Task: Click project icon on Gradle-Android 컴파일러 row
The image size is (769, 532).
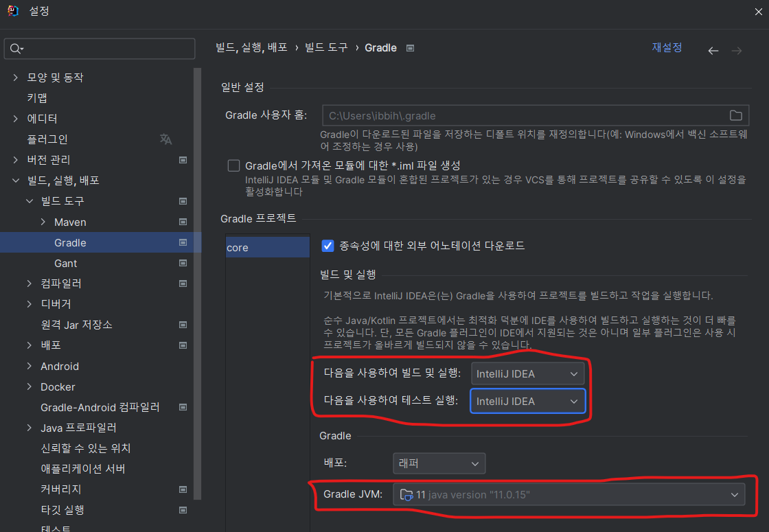Action: [183, 407]
